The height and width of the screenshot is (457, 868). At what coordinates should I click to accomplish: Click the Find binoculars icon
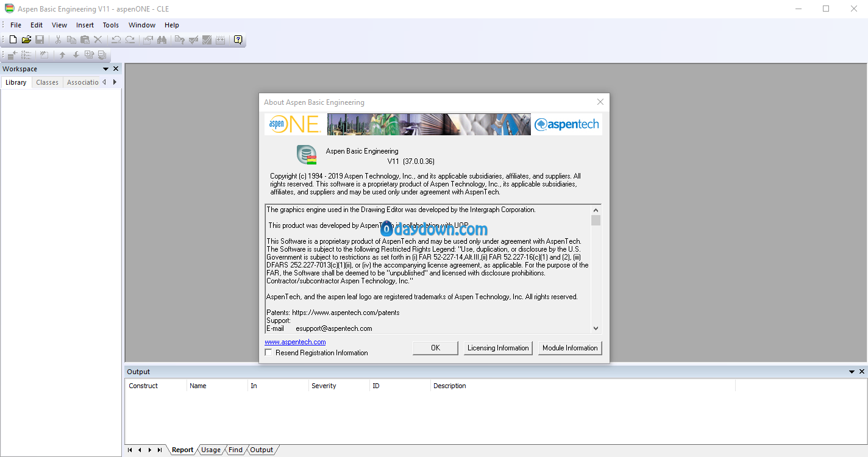(162, 40)
